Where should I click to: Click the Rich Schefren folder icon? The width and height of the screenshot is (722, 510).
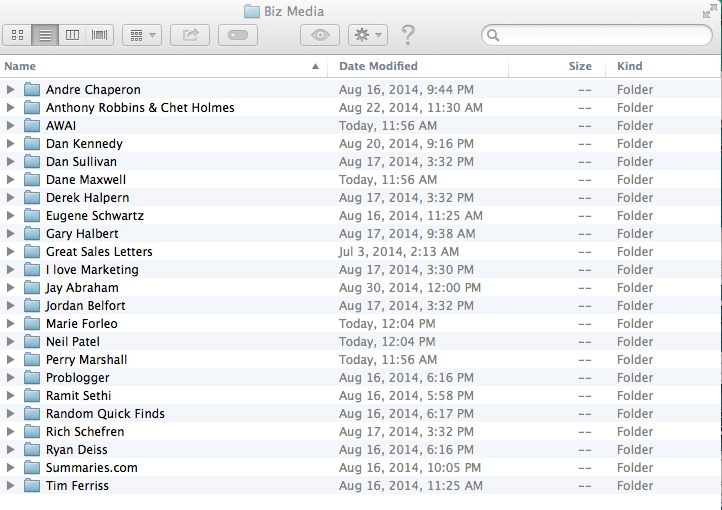click(32, 431)
